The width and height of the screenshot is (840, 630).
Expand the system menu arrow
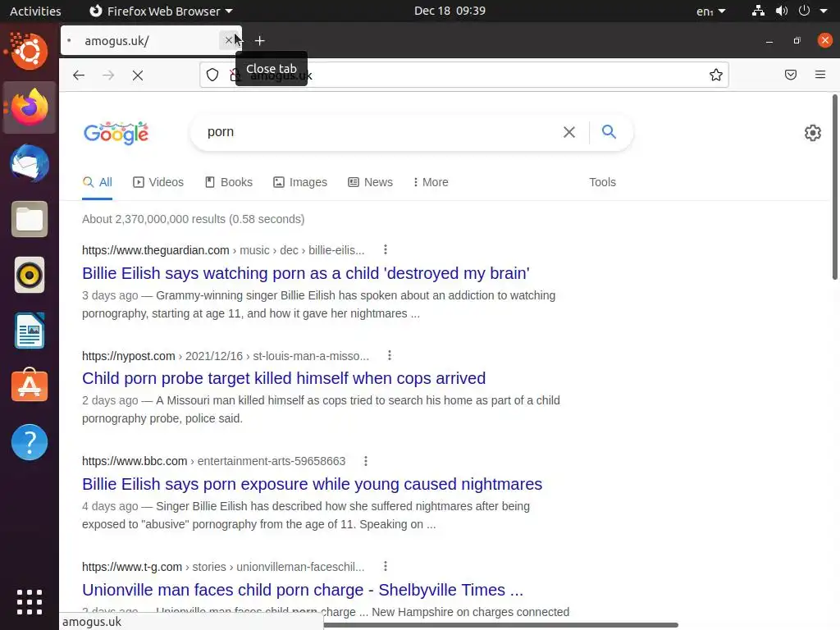(x=824, y=11)
